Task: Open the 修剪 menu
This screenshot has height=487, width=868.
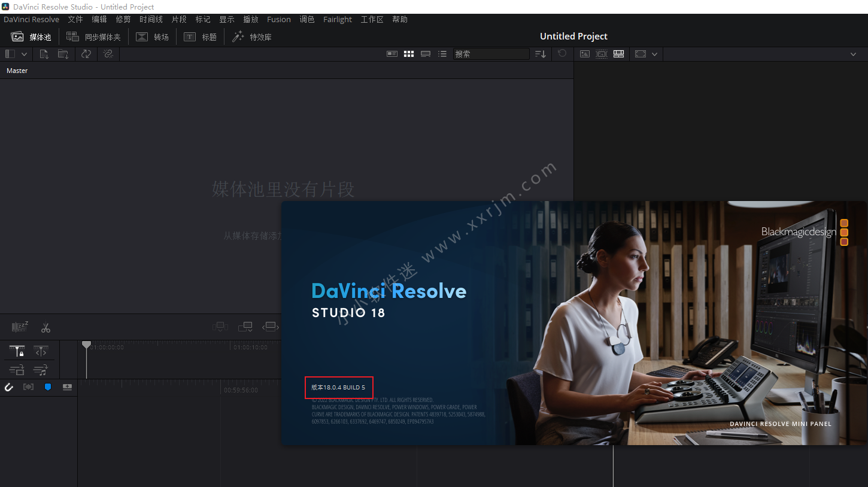Action: [x=123, y=20]
